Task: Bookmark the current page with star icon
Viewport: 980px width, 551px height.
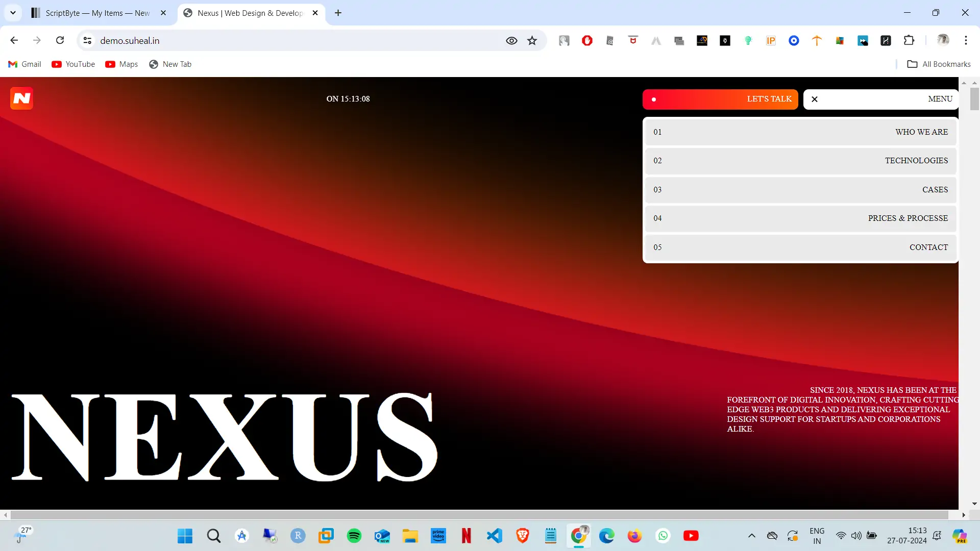Action: 532,40
